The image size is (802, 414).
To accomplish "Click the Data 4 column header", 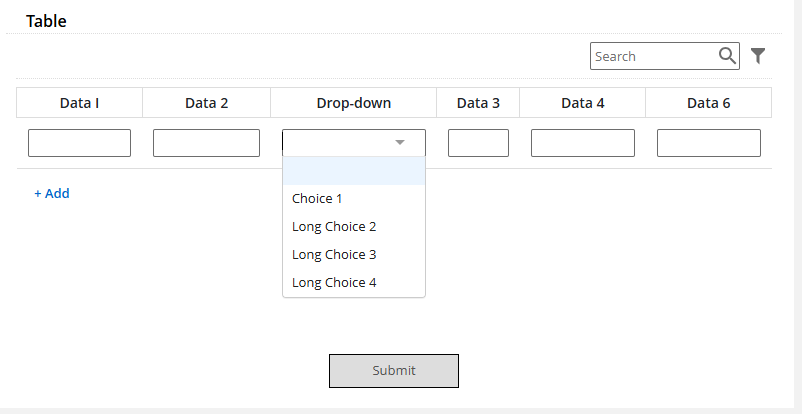I will pyautogui.click(x=583, y=103).
